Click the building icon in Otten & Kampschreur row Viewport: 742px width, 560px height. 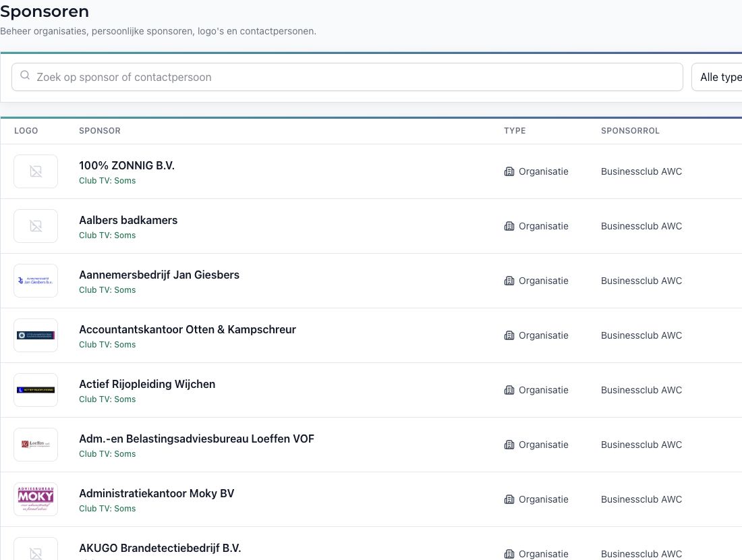509,335
